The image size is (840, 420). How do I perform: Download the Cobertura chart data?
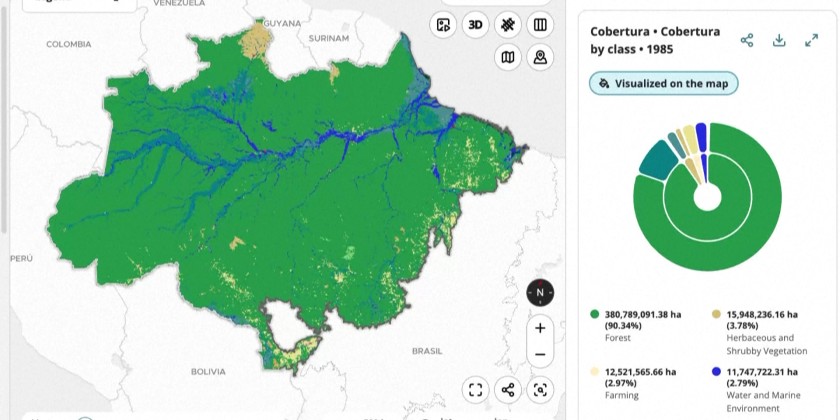pos(779,41)
